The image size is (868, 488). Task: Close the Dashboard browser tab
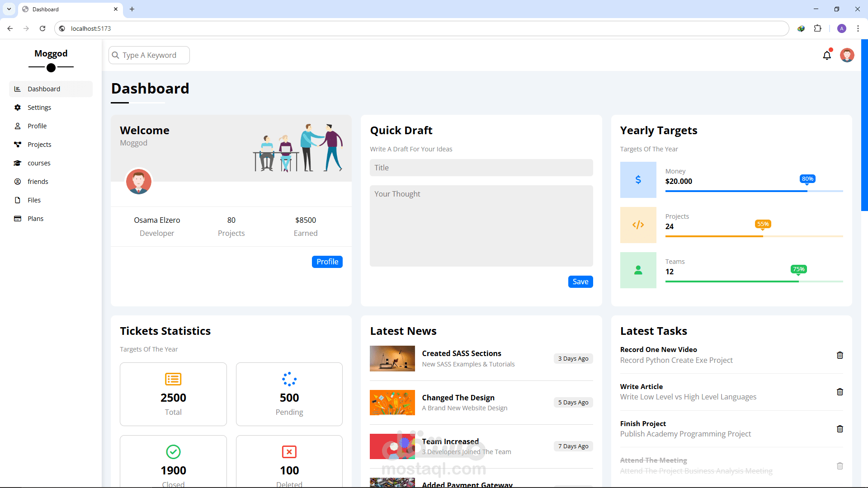click(116, 9)
